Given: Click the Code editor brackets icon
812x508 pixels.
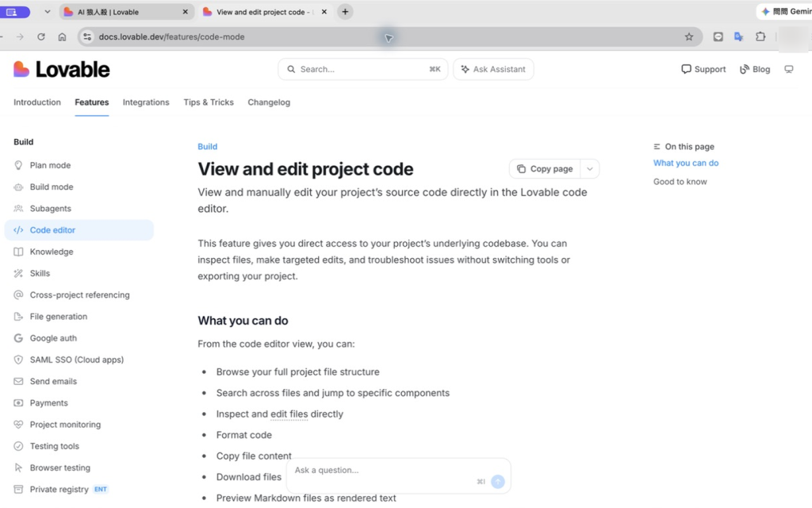Looking at the screenshot, I should 18,230.
